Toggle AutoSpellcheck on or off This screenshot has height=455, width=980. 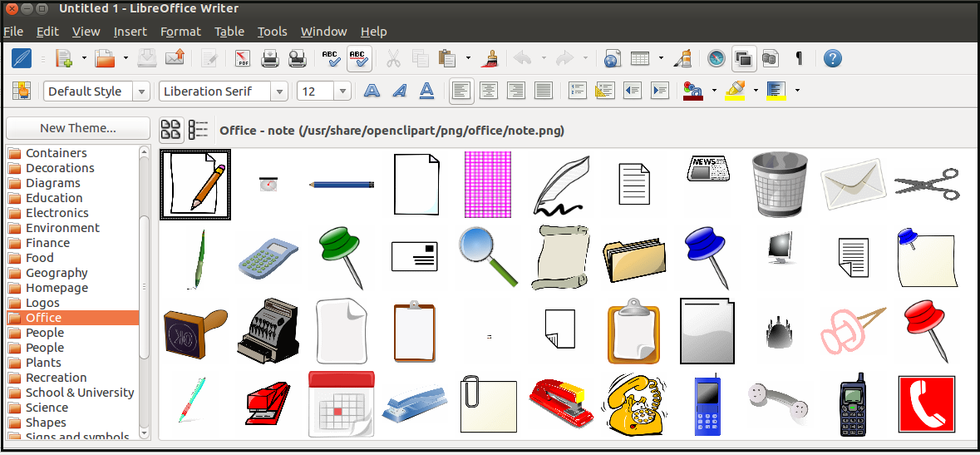359,59
